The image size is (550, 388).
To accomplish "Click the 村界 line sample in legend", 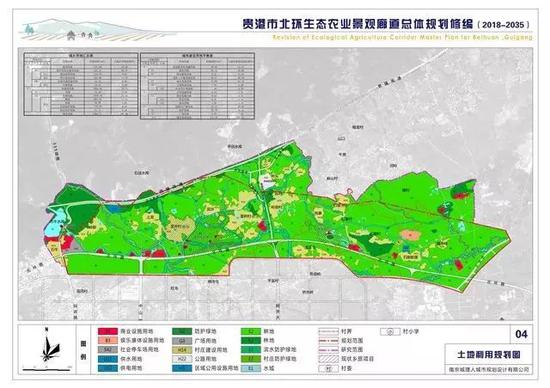I will pos(329,332).
